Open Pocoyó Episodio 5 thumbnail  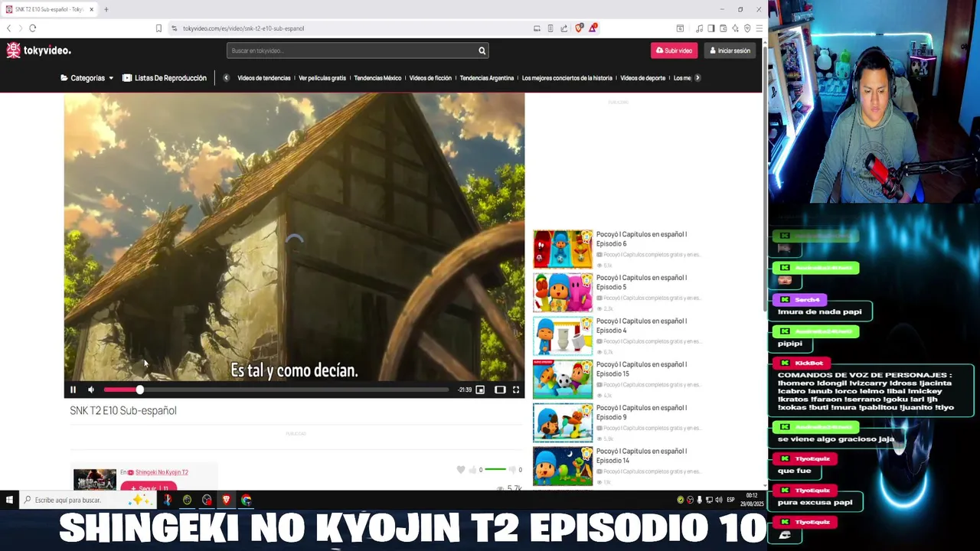click(x=563, y=292)
